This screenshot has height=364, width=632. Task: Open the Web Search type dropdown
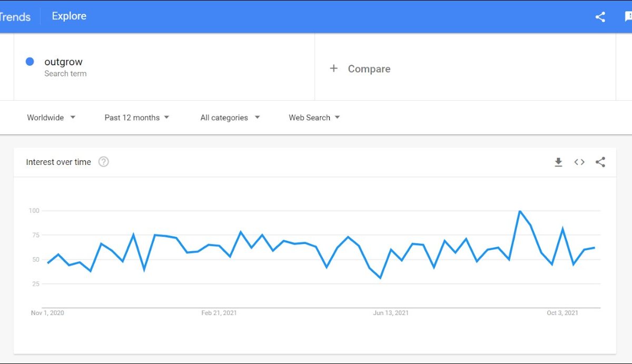314,117
